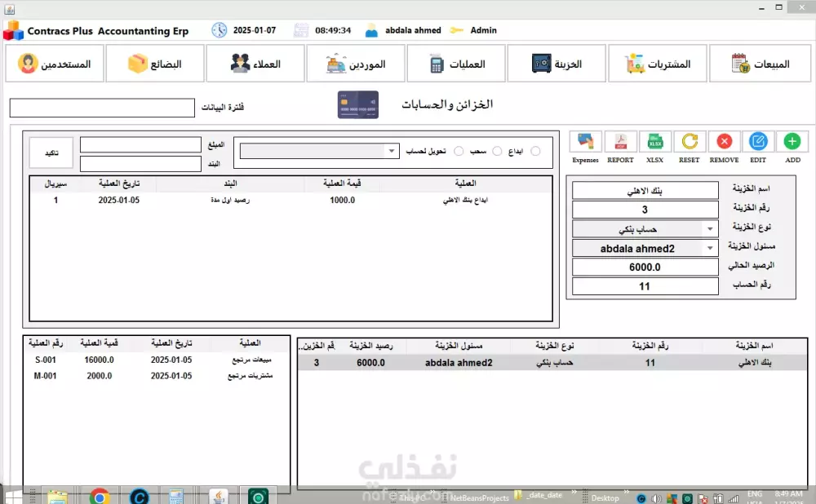816x504 pixels.
Task: Open the الخزينة (Treasury) module icon
Action: 557,63
